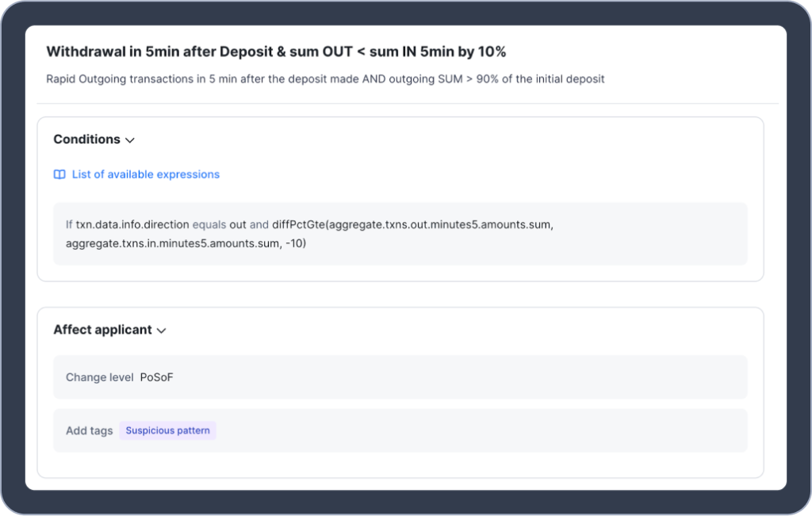
Task: Click the Conditions section heading
Action: pyautogui.click(x=87, y=140)
